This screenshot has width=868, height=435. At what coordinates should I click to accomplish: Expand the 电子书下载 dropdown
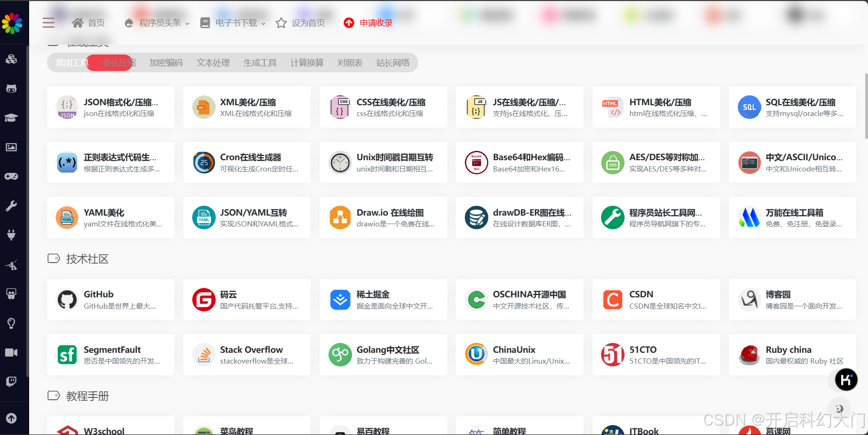(x=233, y=23)
